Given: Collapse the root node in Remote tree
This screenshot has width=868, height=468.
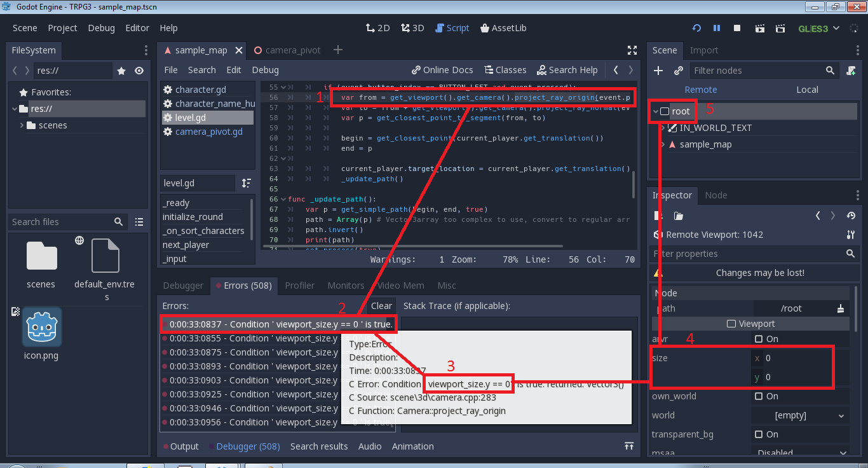Looking at the screenshot, I should (653, 111).
